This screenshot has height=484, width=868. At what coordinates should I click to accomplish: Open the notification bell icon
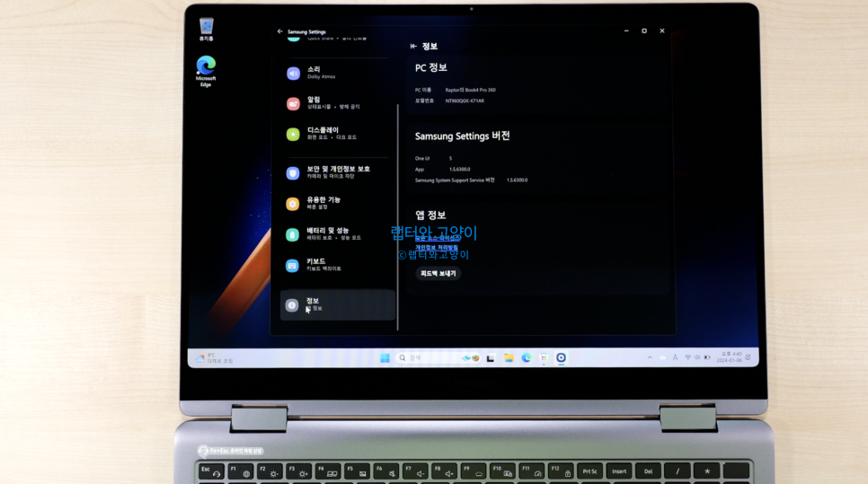[748, 357]
